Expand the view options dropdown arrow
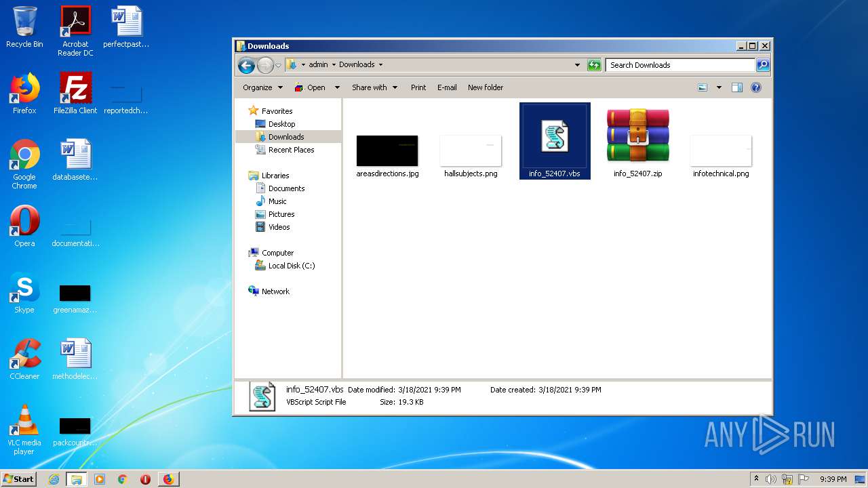 (x=719, y=87)
